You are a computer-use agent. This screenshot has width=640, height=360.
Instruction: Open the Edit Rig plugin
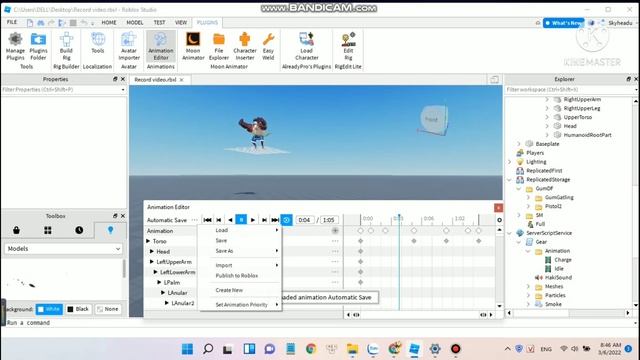pyautogui.click(x=348, y=47)
